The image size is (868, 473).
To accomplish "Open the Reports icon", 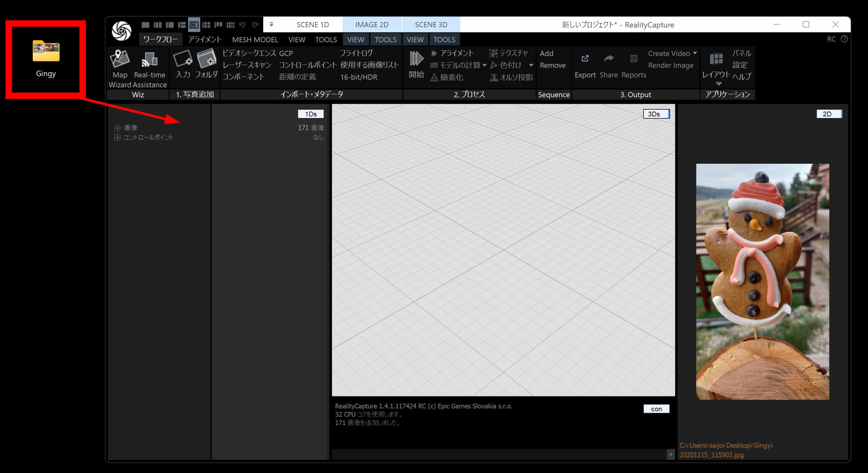I will coord(633,59).
